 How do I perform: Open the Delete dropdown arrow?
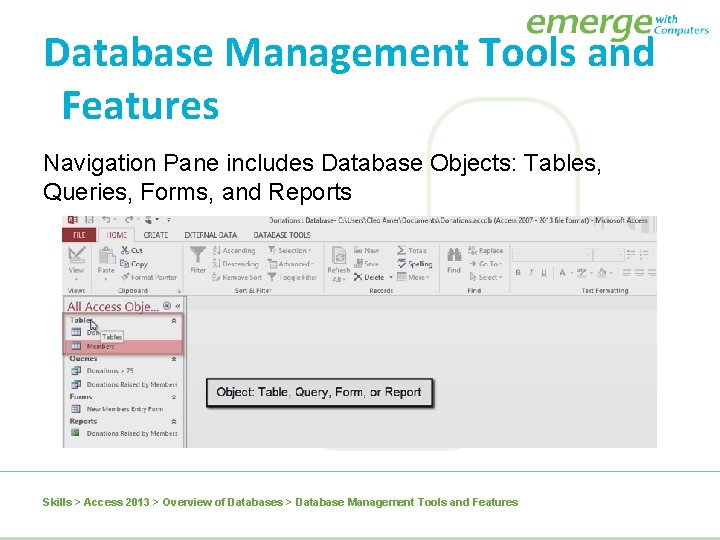[x=391, y=277]
